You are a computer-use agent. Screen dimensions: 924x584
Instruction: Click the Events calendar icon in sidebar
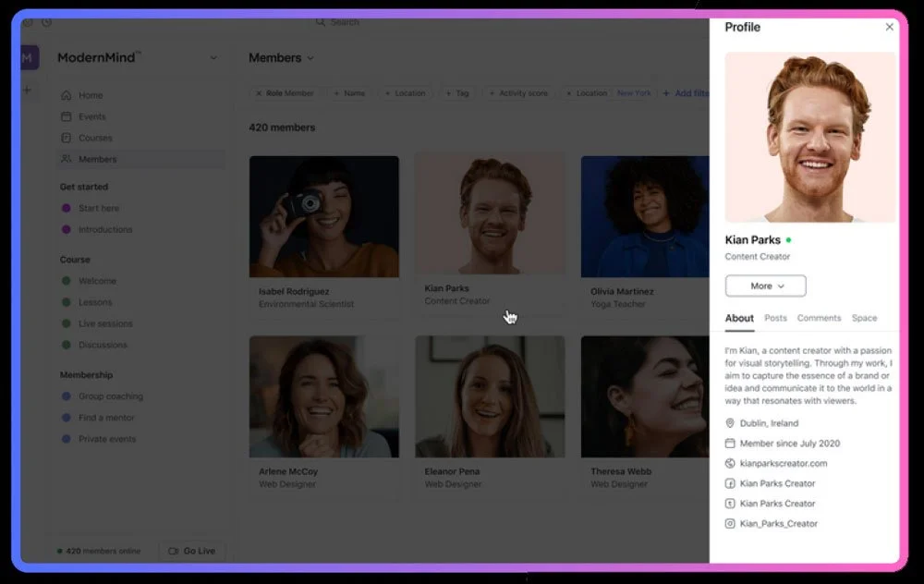pyautogui.click(x=66, y=116)
